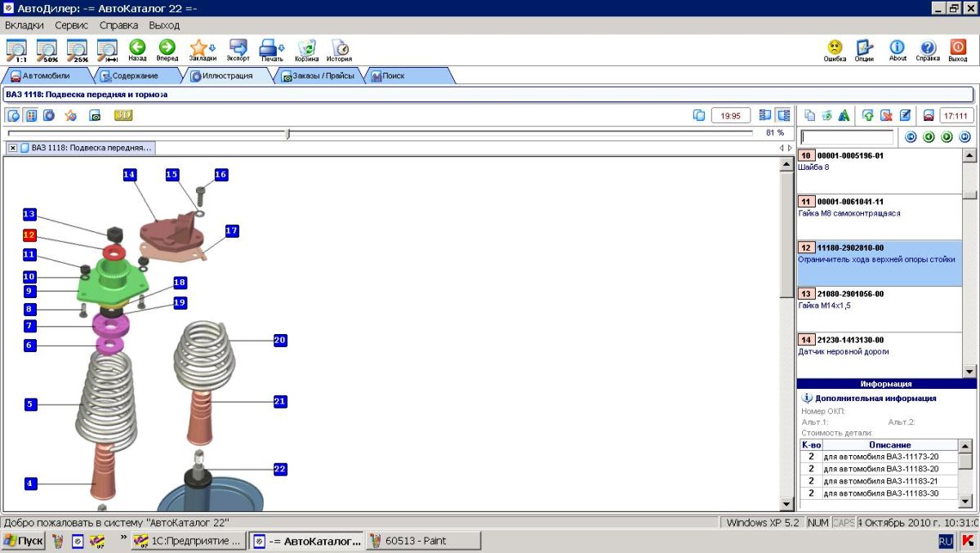Click the blue circle illustration tool icon
Image resolution: width=980 pixels, height=553 pixels.
(49, 115)
